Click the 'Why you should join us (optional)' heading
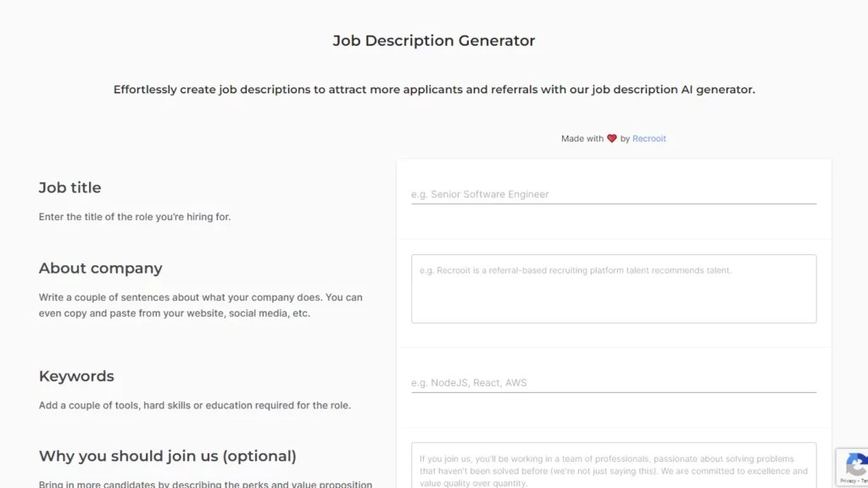 click(167, 456)
